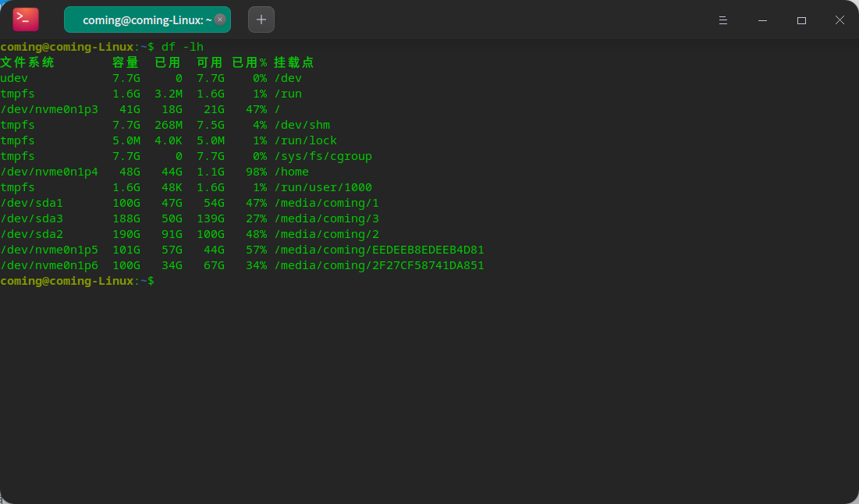Maximize the terminal window

click(801, 20)
